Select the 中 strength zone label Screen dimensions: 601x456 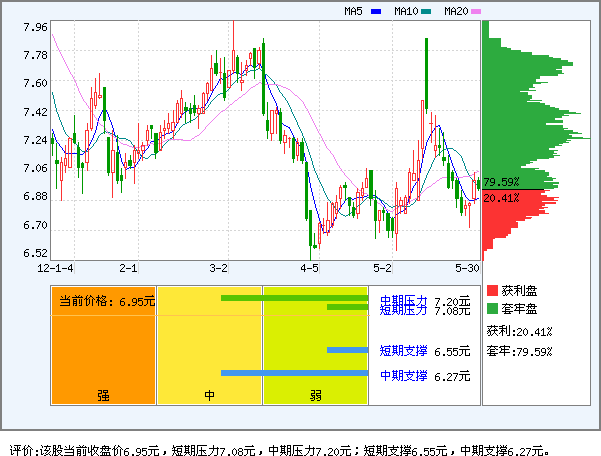(x=210, y=395)
